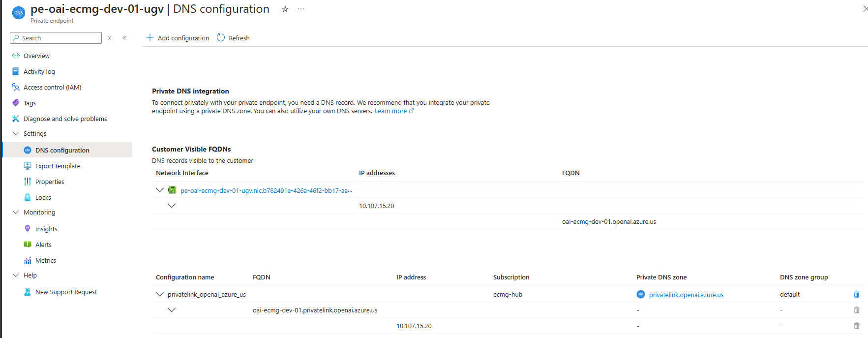Click the oai-ecmg-dev-01.openai.azure.us FQDN
Viewport: 868px width, 338px height.
click(x=609, y=221)
